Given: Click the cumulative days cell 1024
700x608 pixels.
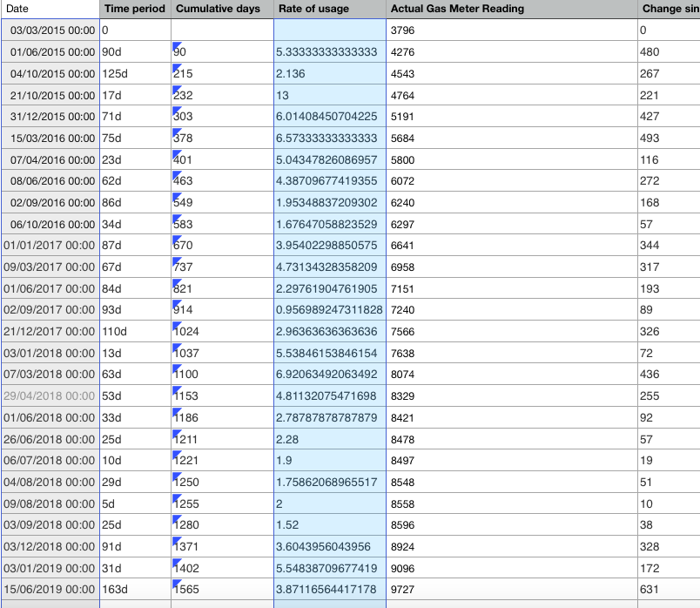Looking at the screenshot, I should tap(222, 332).
